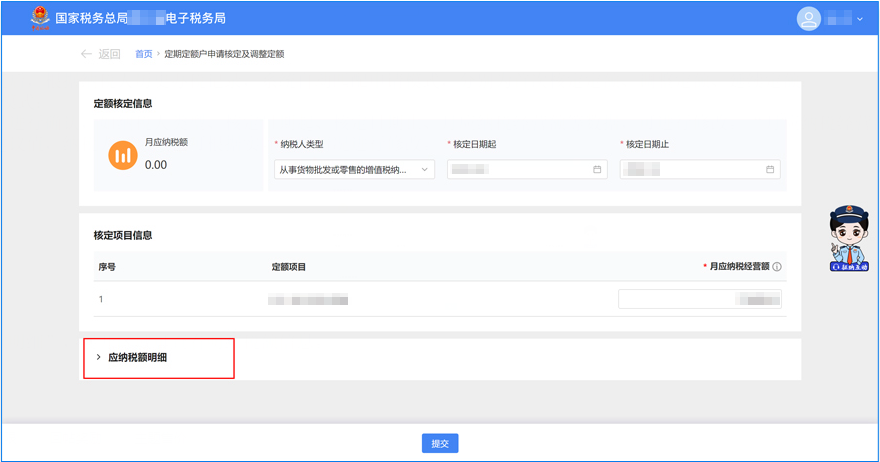
Task: Open the tax assistant mascot helper
Action: (849, 240)
